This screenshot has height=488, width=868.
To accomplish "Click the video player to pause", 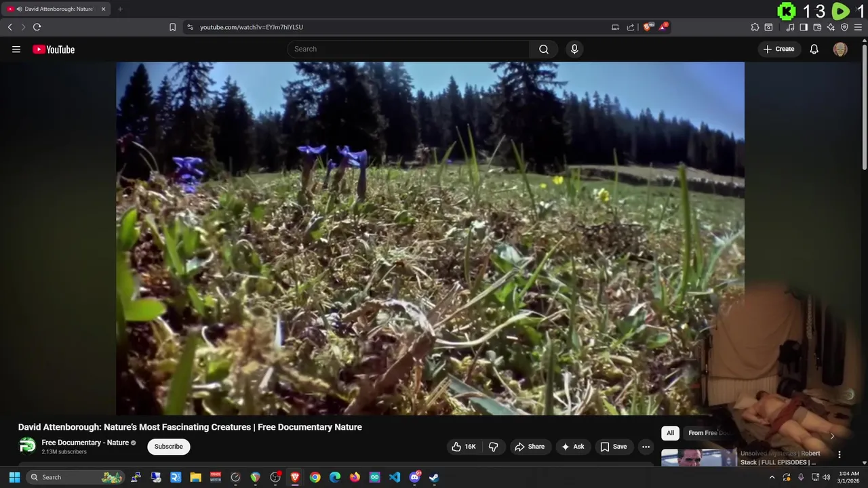I will [430, 239].
